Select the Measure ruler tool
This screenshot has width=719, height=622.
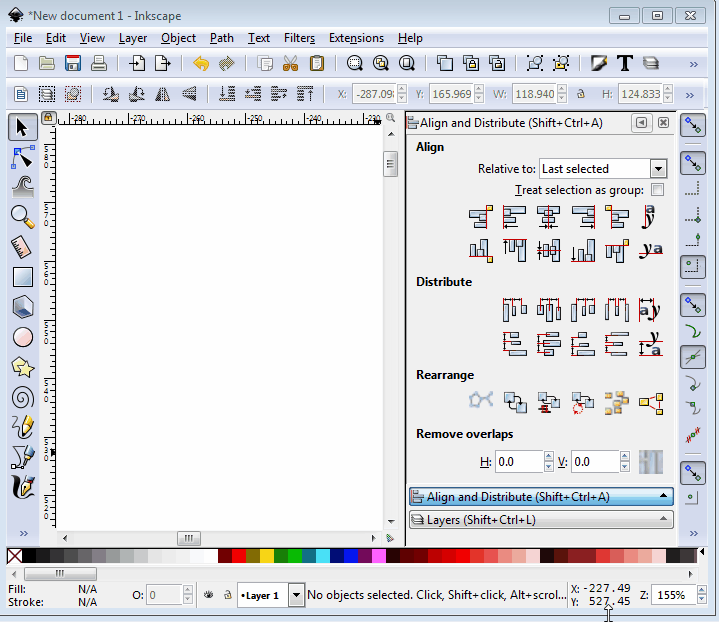click(x=22, y=247)
